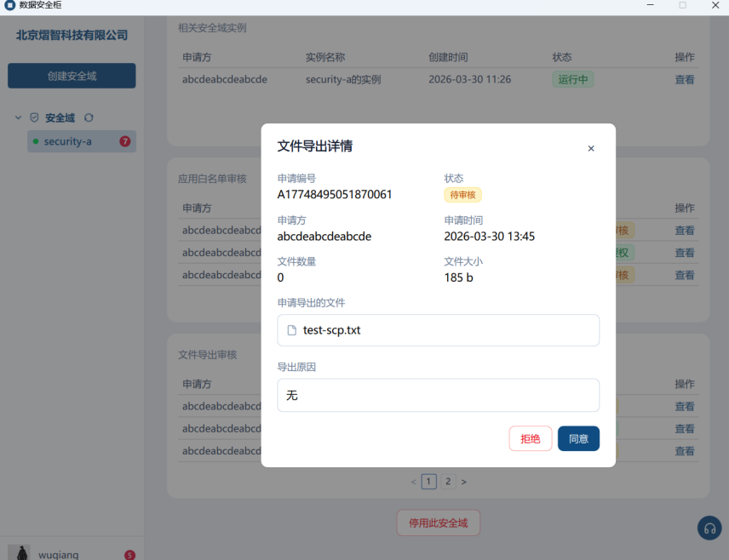Image resolution: width=729 pixels, height=560 pixels.
Task: Click the wuqiang username
Action: pos(58,554)
